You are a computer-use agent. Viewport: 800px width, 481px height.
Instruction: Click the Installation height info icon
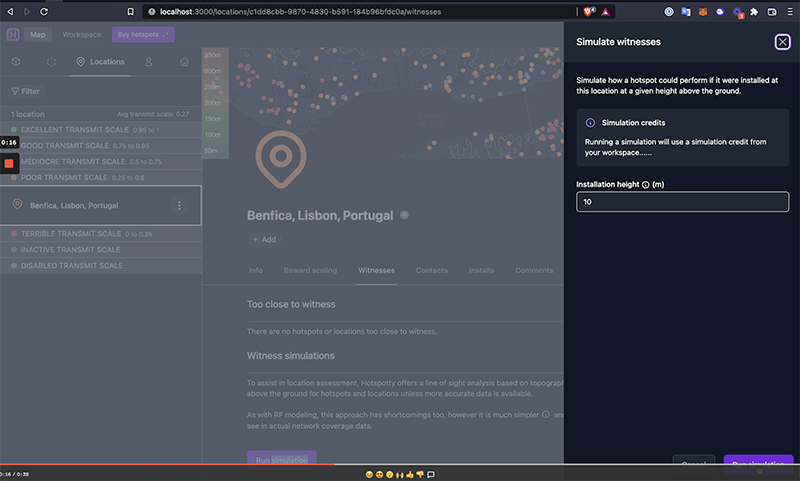point(645,184)
